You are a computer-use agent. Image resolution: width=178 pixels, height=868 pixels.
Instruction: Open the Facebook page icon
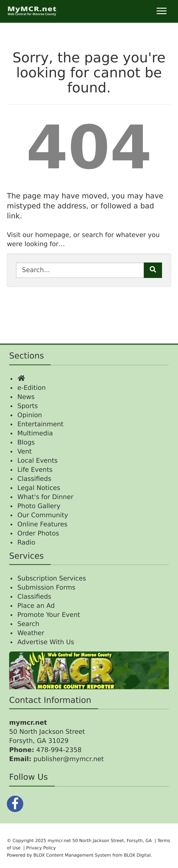coord(15,804)
